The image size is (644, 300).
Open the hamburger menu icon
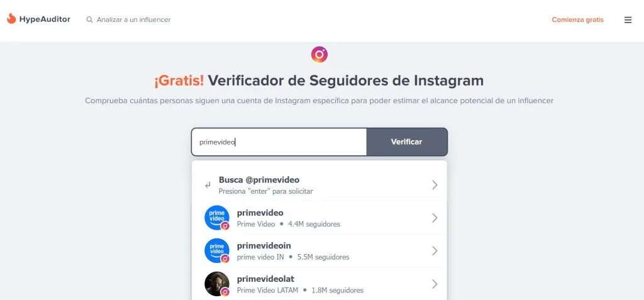coord(628,19)
